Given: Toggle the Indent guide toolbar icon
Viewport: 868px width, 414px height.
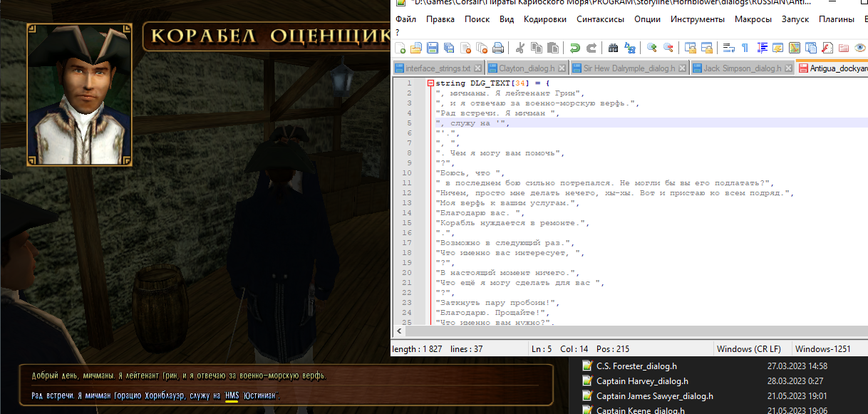Looking at the screenshot, I should point(762,48).
